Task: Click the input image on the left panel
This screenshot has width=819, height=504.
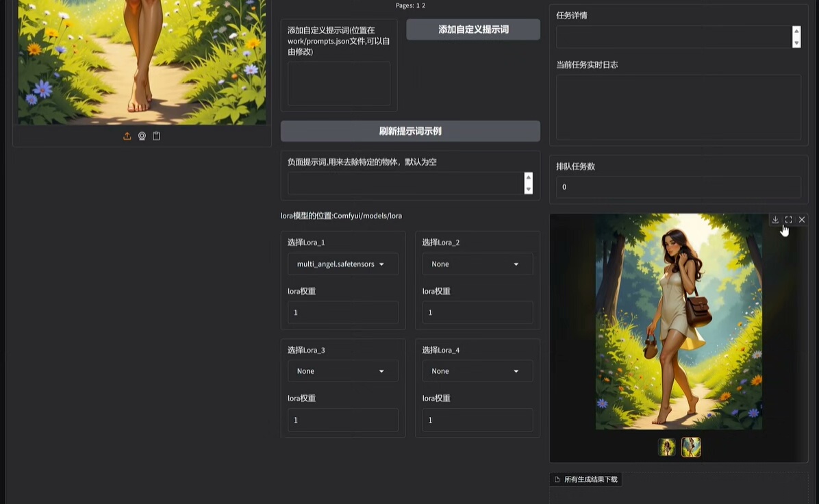Action: click(142, 62)
